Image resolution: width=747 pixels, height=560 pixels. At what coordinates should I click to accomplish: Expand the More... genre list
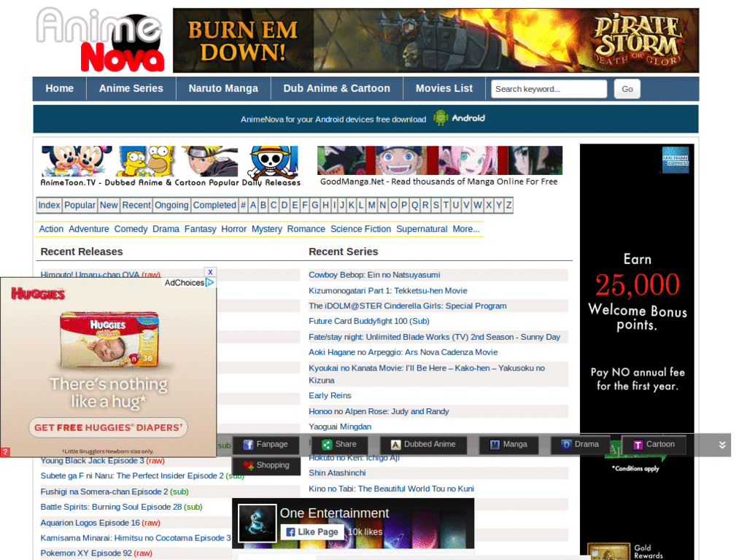tap(468, 228)
